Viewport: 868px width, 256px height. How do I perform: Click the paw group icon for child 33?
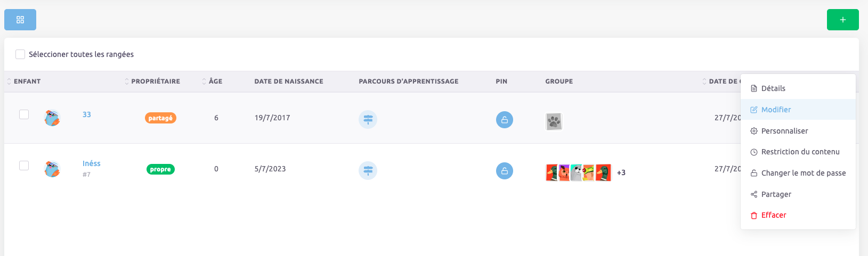point(554,121)
